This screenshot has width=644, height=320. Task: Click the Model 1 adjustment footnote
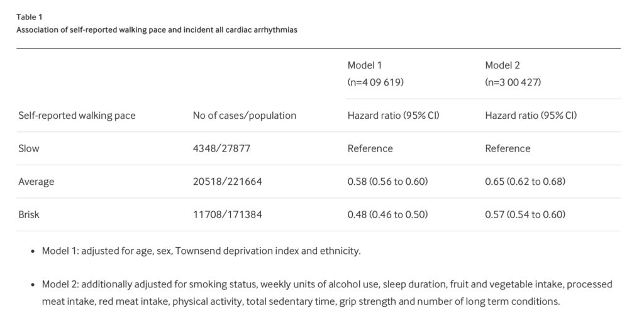coord(201,251)
